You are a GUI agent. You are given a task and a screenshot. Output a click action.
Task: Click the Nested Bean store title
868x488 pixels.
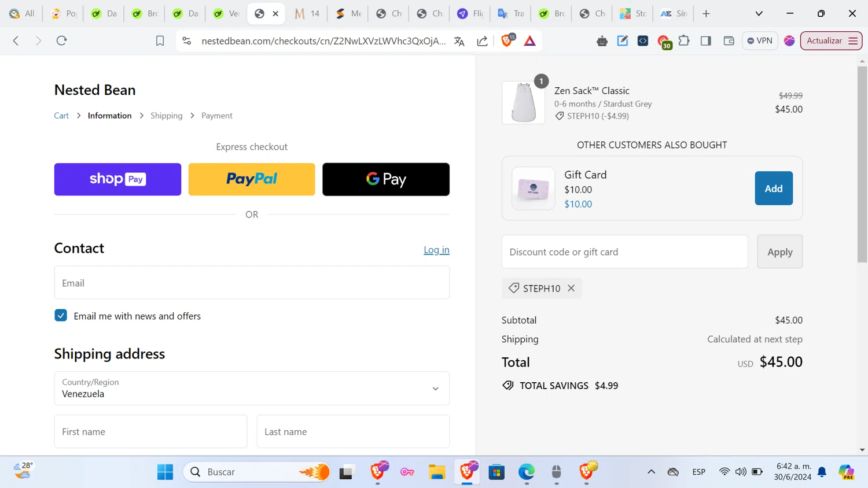[x=95, y=90]
